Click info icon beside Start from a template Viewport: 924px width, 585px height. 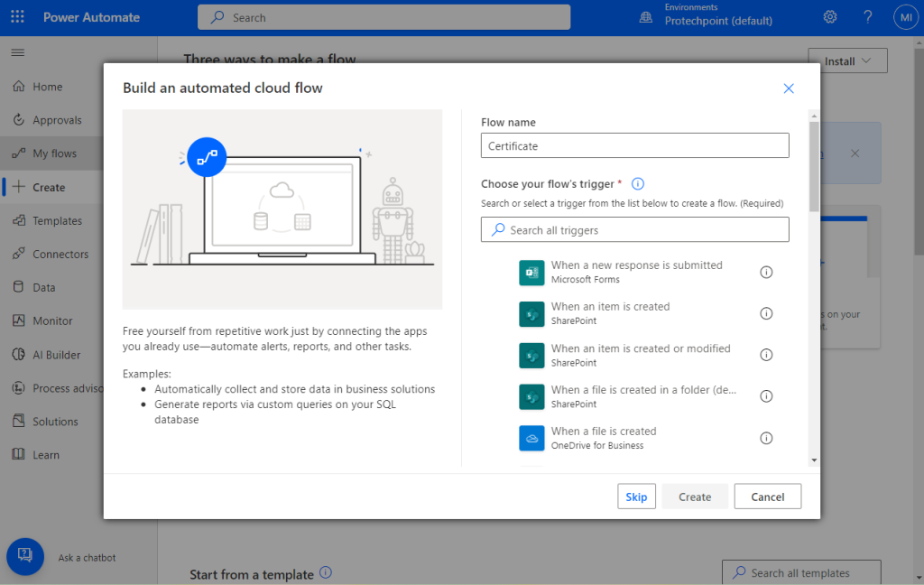(x=325, y=572)
